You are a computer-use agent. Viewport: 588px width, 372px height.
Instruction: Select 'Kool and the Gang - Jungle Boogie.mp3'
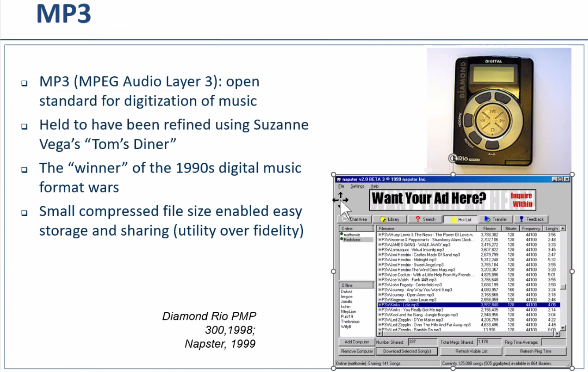pyautogui.click(x=469, y=315)
